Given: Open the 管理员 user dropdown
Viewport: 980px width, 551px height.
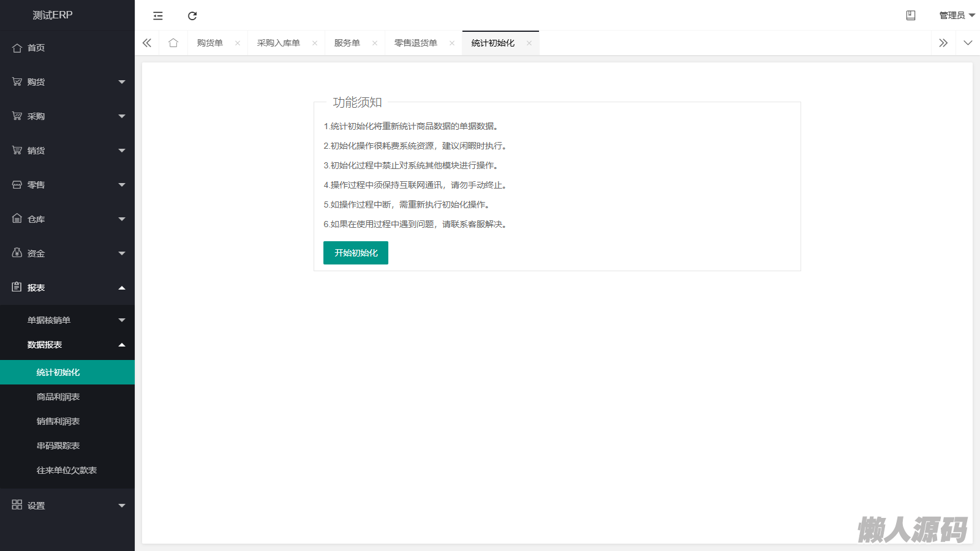Looking at the screenshot, I should pyautogui.click(x=956, y=15).
